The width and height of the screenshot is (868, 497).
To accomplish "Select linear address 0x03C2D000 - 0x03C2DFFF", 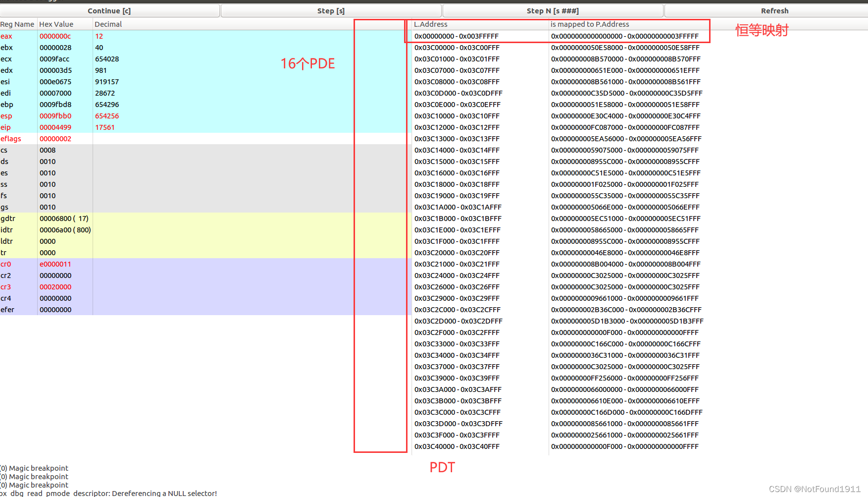I will tap(459, 321).
